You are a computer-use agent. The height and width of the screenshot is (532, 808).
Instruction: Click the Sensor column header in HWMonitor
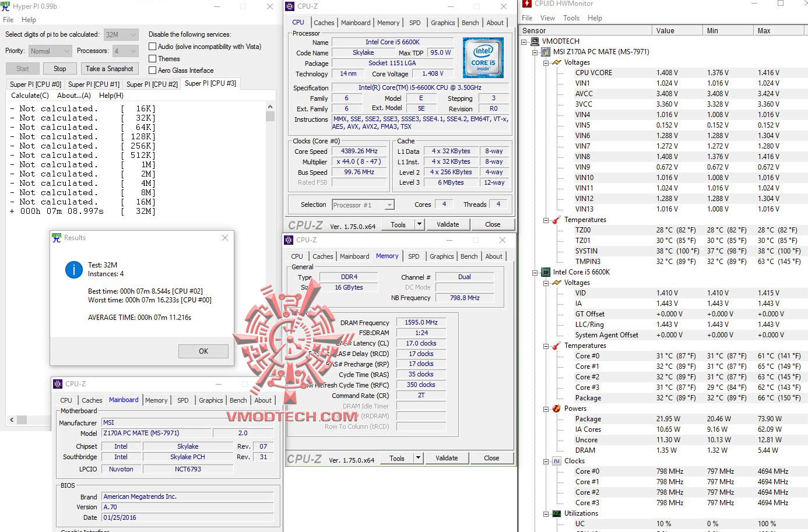(x=586, y=31)
